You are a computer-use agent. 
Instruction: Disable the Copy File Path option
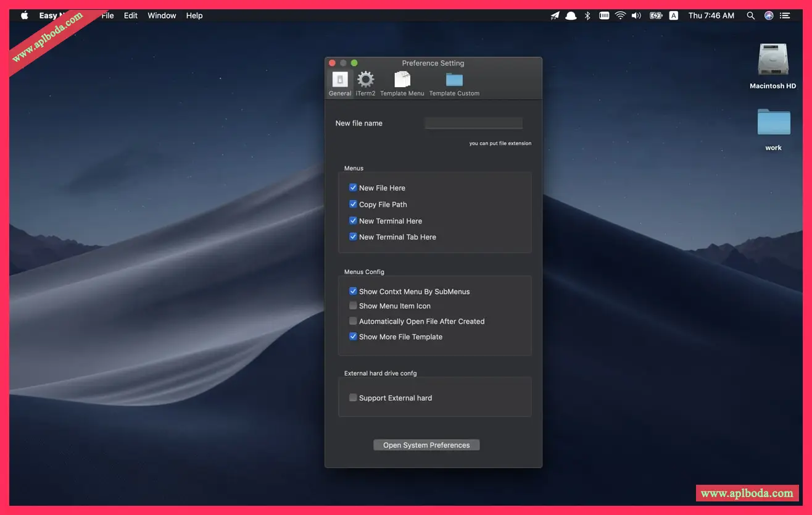(x=353, y=204)
